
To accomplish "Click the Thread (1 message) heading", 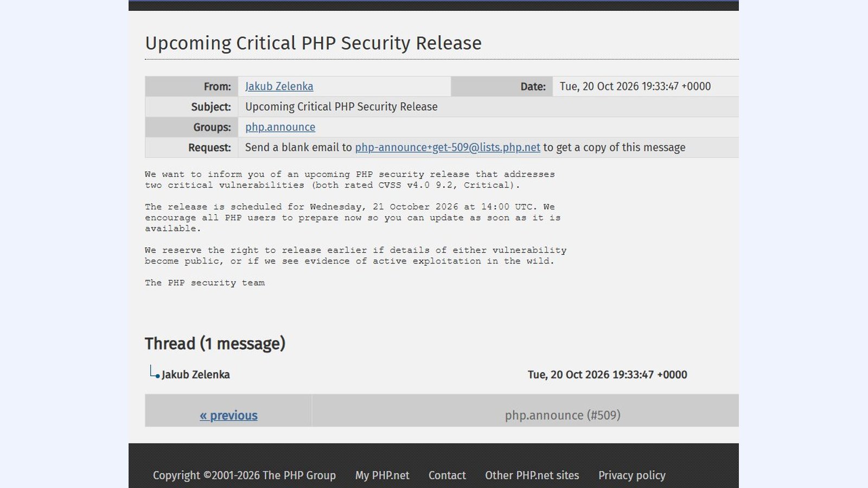I will coord(215,344).
